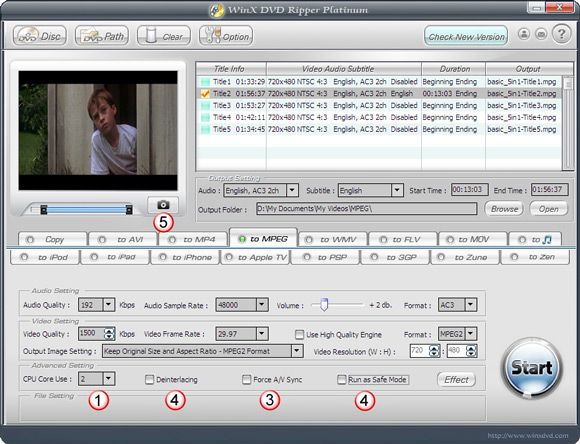Open the video Format MPEG2 dropdown
Viewport: 580px width, 444px height.
coord(470,334)
